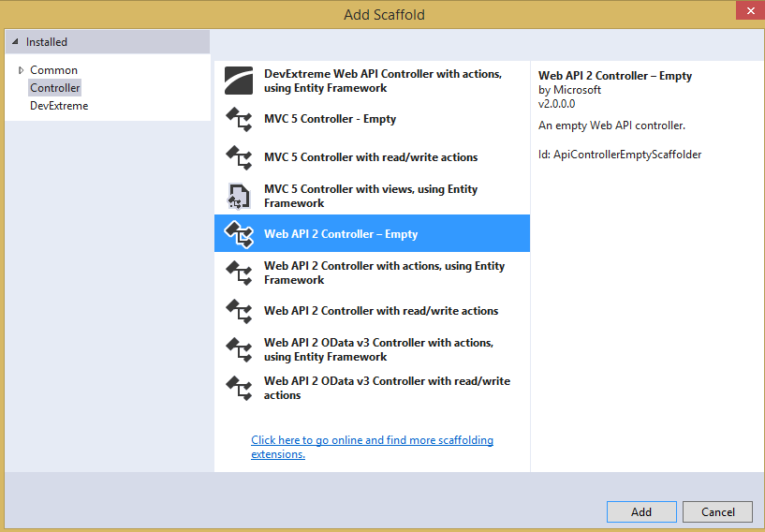Click the MVC 5 Controller - Empty icon

tap(239, 119)
